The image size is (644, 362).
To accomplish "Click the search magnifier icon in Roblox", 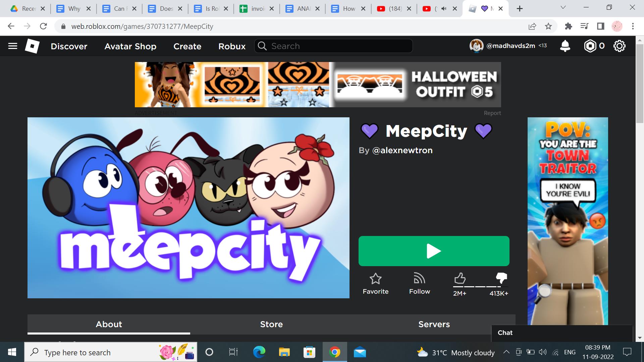I will 262,46.
